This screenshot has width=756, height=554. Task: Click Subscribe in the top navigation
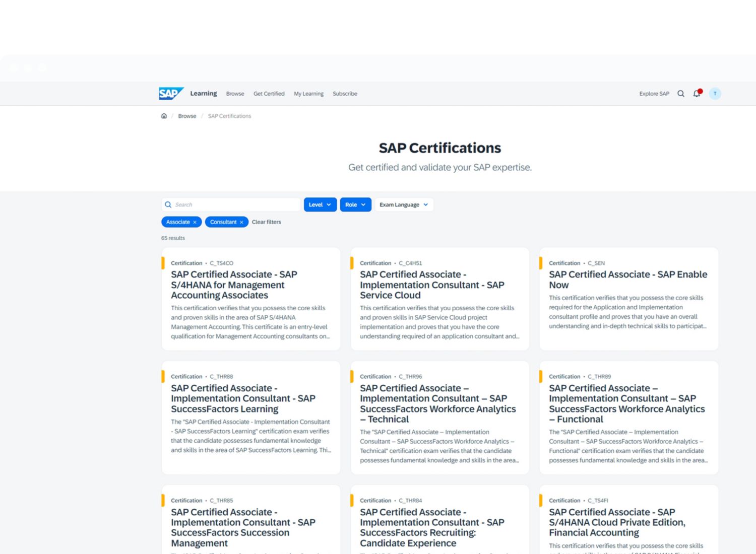tap(345, 94)
